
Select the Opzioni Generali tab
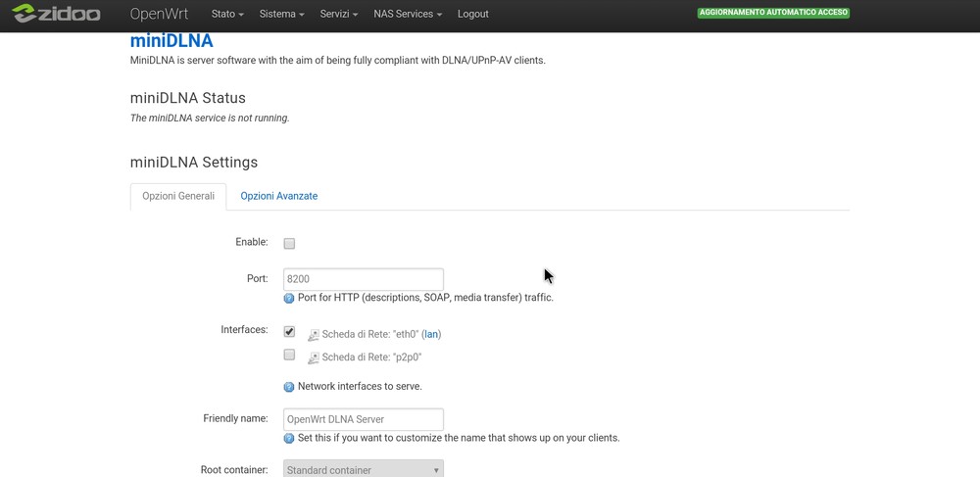pos(178,196)
